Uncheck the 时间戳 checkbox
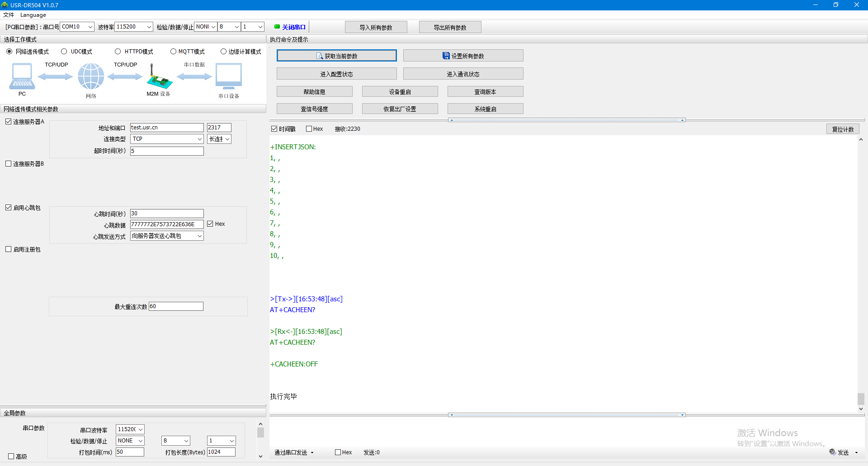The height and width of the screenshot is (466, 868). click(x=274, y=129)
